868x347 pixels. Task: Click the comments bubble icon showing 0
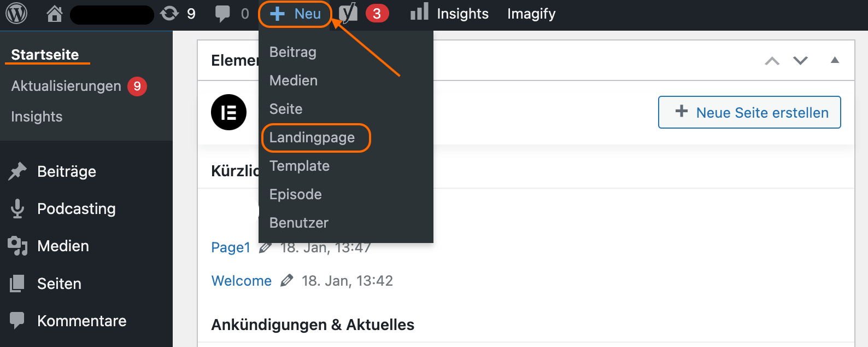224,14
